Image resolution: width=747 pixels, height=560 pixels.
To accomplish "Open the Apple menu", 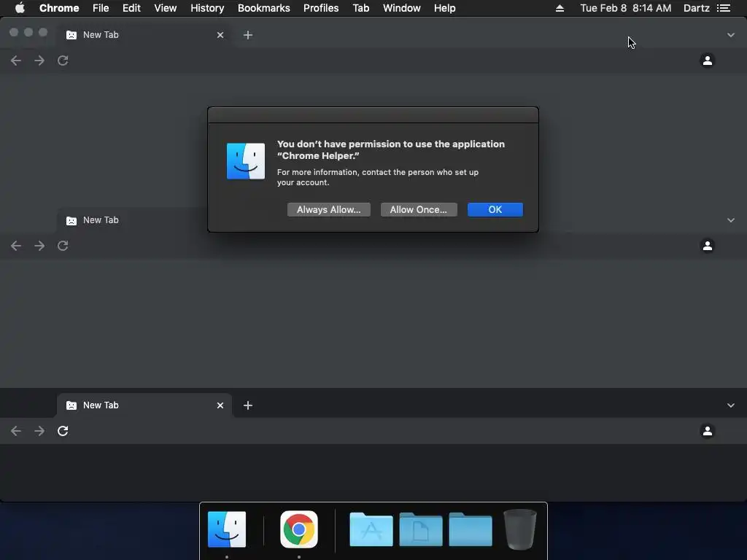I will (20, 8).
